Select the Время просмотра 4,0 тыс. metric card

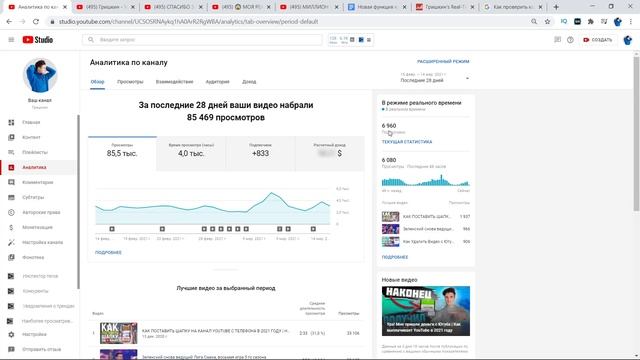191,153
